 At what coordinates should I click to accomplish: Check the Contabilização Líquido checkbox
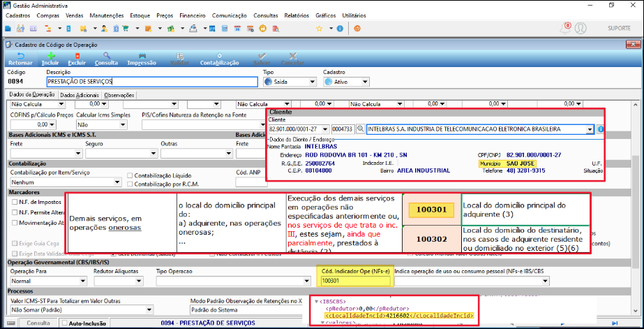pos(130,175)
